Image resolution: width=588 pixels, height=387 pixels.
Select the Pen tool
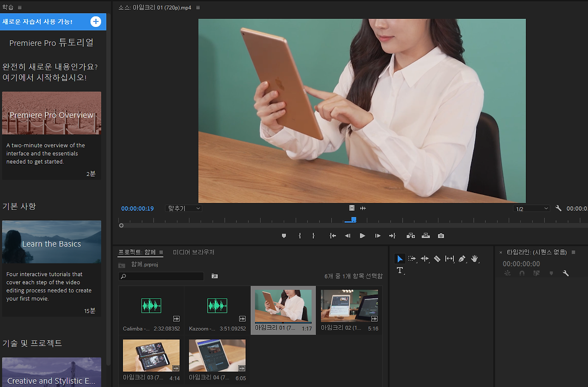click(x=462, y=259)
